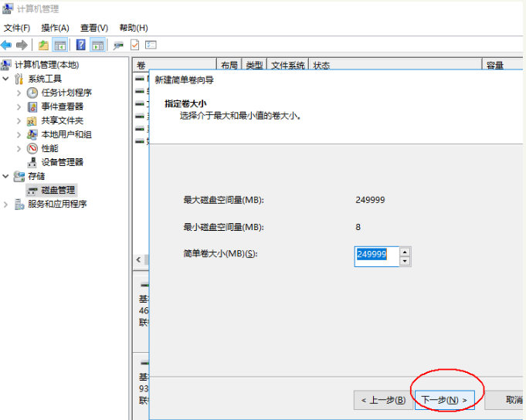This screenshot has width=526, height=420.
Task: Open the 查看(V) menu
Action: click(94, 28)
